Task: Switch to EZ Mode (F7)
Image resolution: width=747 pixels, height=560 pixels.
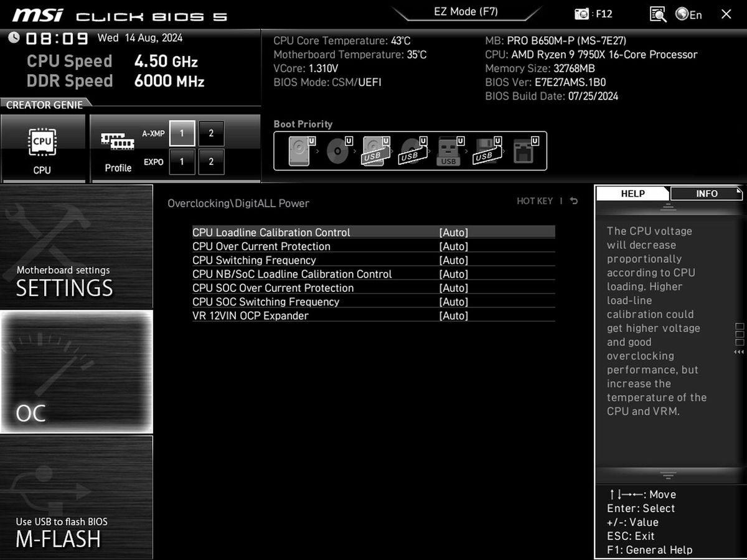Action: point(466,12)
